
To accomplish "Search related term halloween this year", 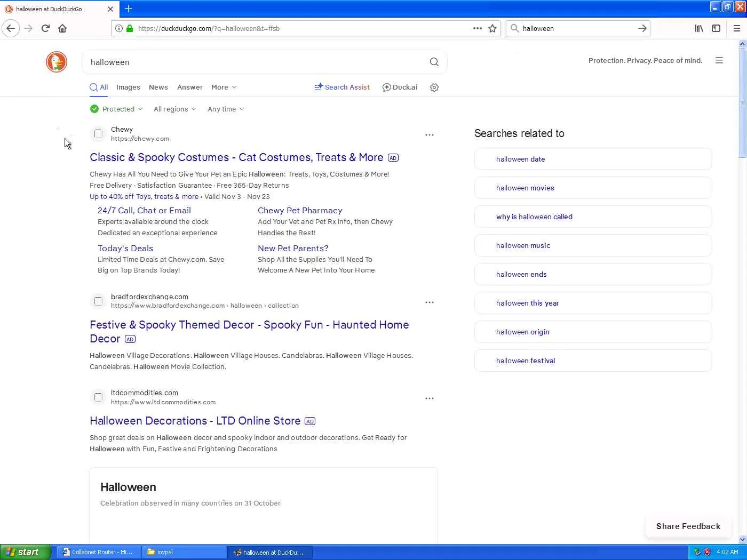I will (593, 303).
